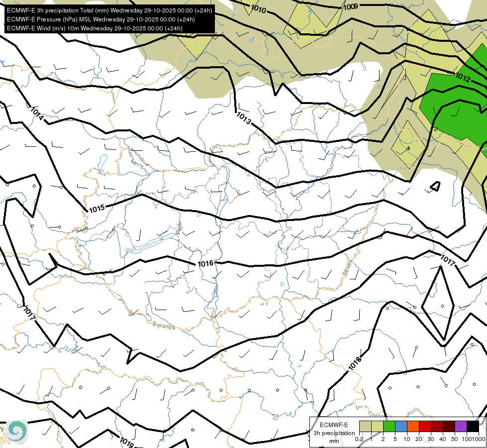Click the 5 legend scale value

pos(395,439)
